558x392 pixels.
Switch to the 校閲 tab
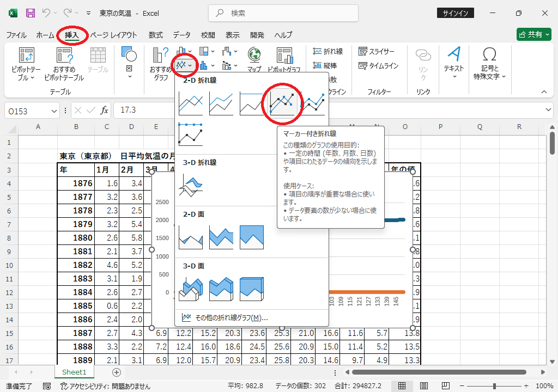208,35
